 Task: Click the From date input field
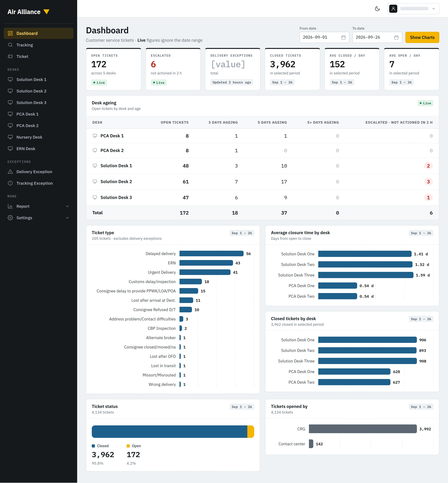pyautogui.click(x=324, y=37)
